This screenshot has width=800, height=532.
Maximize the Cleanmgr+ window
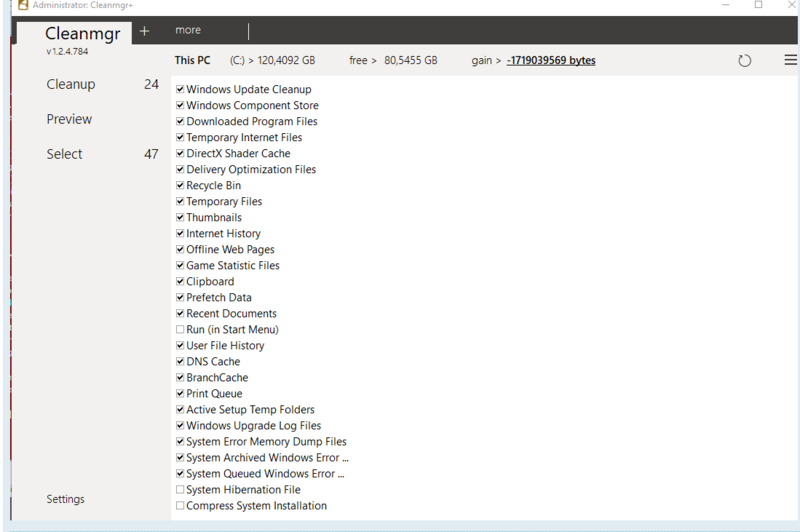tap(759, 5)
